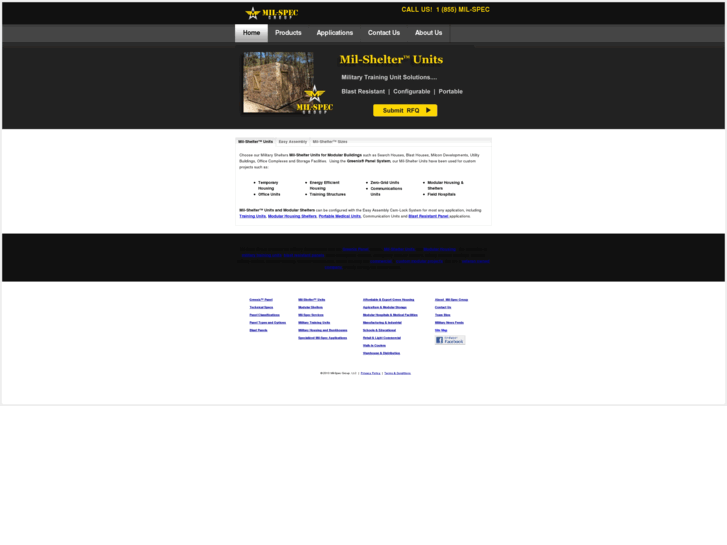Viewport: 727px width, 545px height.
Task: Open Panel Types and Options footer link
Action: [x=268, y=322]
